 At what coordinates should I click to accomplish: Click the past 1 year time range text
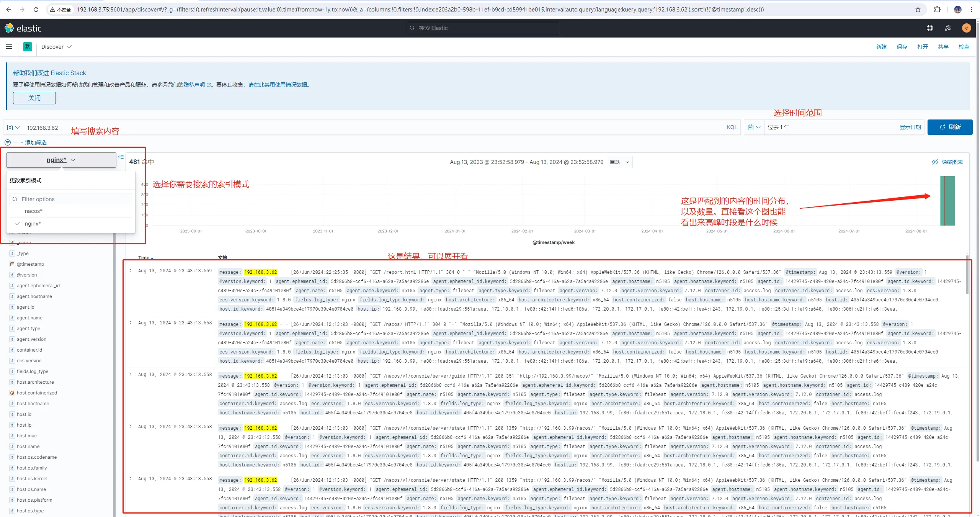click(778, 127)
